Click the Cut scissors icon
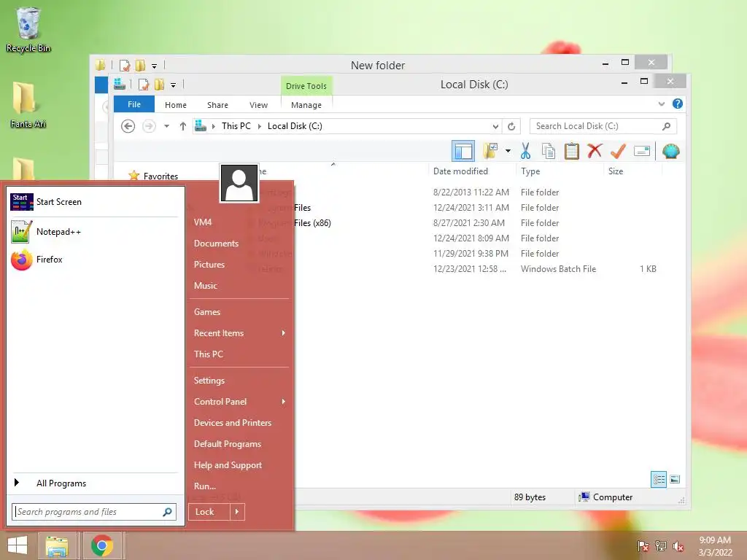The image size is (747, 560). tap(525, 152)
